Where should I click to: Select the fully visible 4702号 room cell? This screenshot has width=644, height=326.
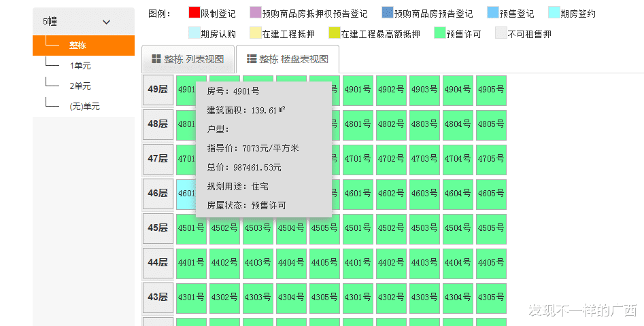392,160
